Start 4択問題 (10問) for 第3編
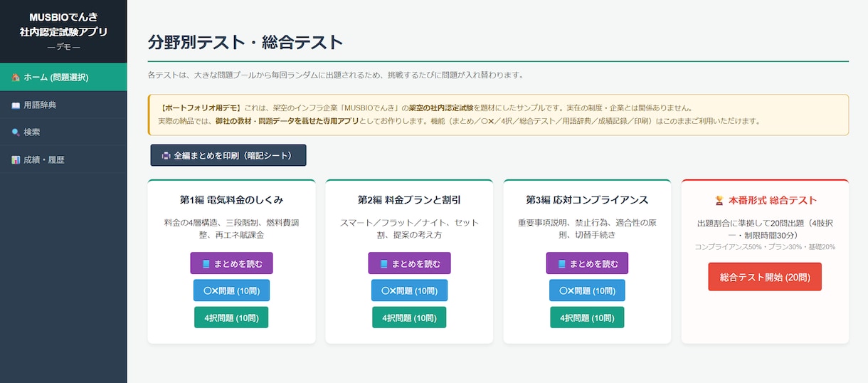This screenshot has width=868, height=383. coord(587,318)
